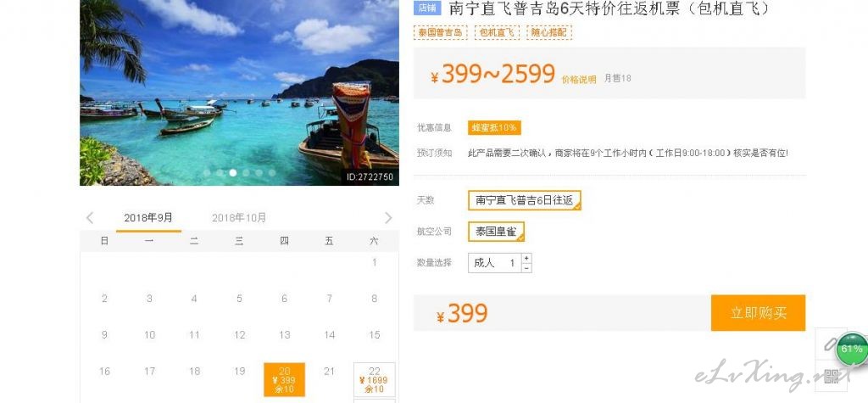Image resolution: width=868 pixels, height=403 pixels.
Task: Decrease adult quantity with minus stepper
Action: [x=526, y=268]
